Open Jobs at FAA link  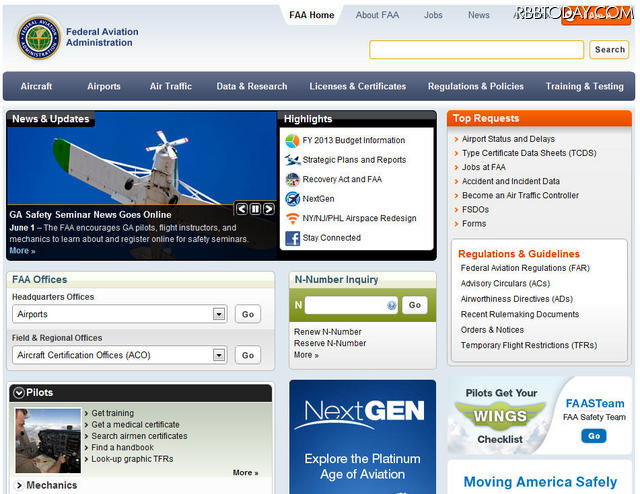coord(484,167)
